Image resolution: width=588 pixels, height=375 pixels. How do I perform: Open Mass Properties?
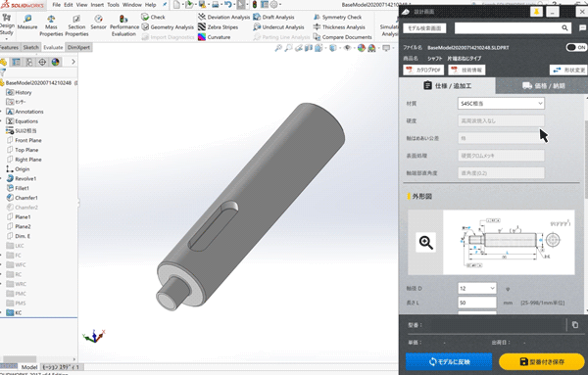point(51,25)
